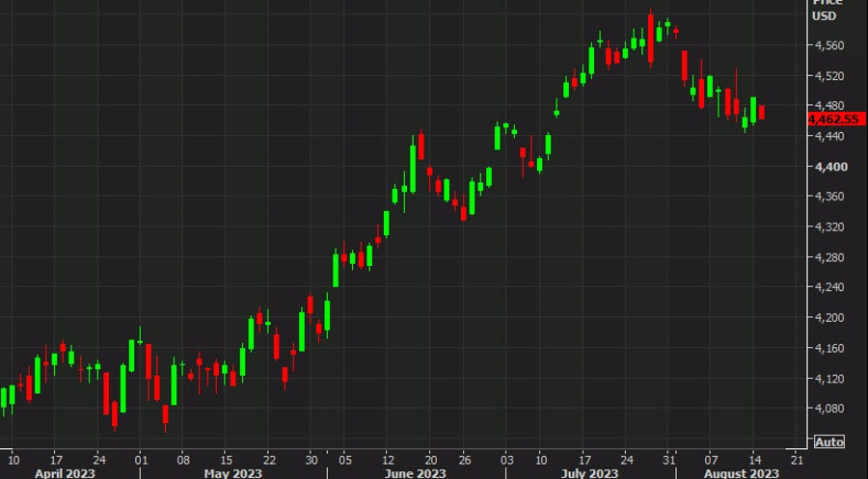Image resolution: width=868 pixels, height=479 pixels.
Task: Click the 4,200 price level label
Action: [x=829, y=317]
